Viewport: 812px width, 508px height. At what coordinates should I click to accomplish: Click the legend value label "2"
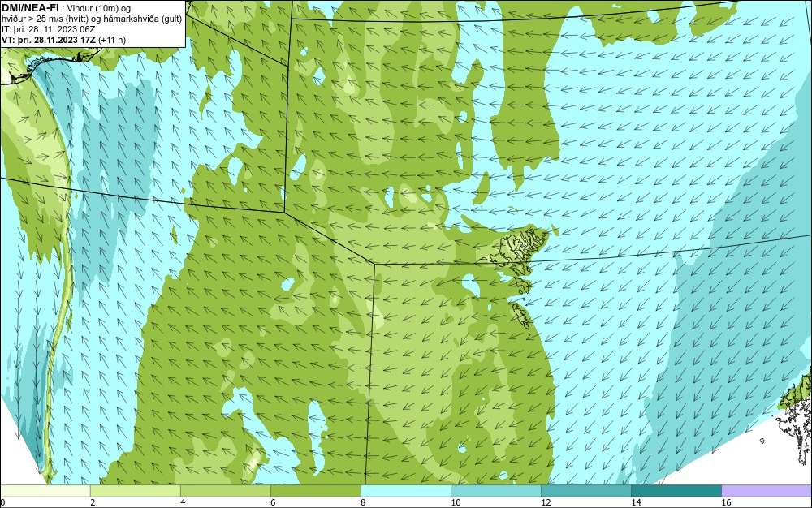[93, 502]
